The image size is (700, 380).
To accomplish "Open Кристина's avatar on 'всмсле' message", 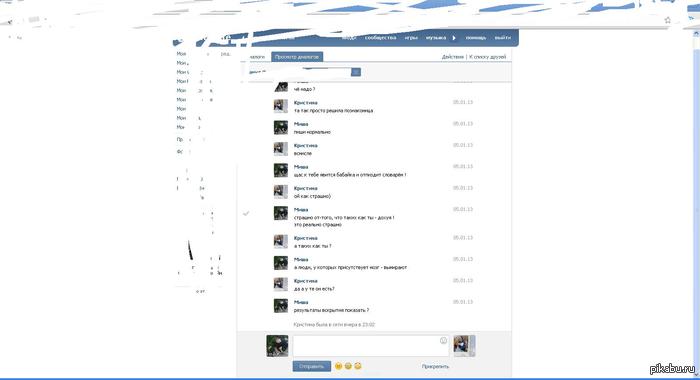I will [281, 149].
